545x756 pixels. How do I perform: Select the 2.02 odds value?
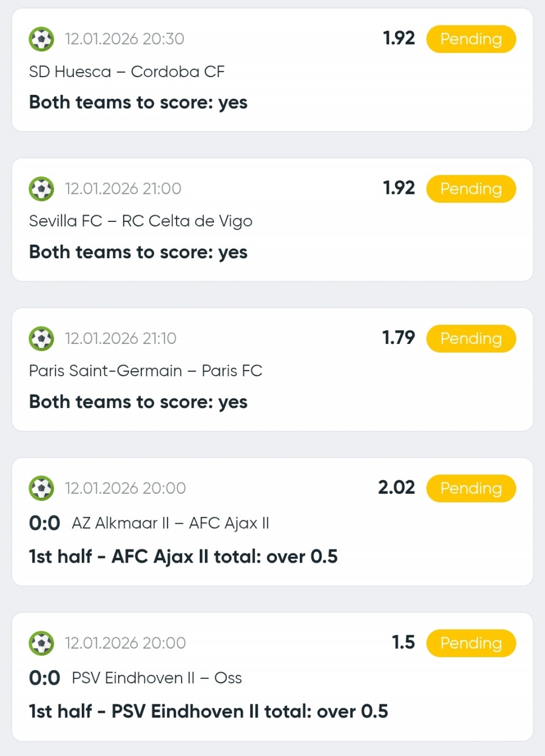[x=396, y=488]
